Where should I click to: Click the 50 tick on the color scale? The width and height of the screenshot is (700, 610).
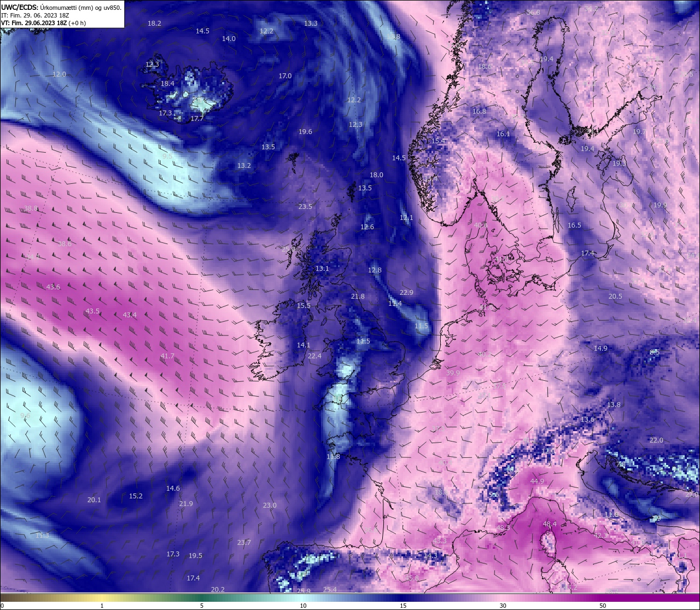[603, 606]
